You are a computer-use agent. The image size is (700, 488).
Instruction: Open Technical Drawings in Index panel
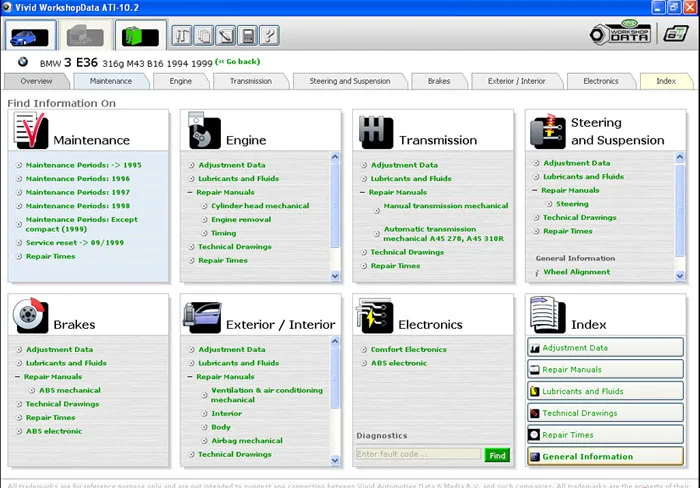coord(605,413)
